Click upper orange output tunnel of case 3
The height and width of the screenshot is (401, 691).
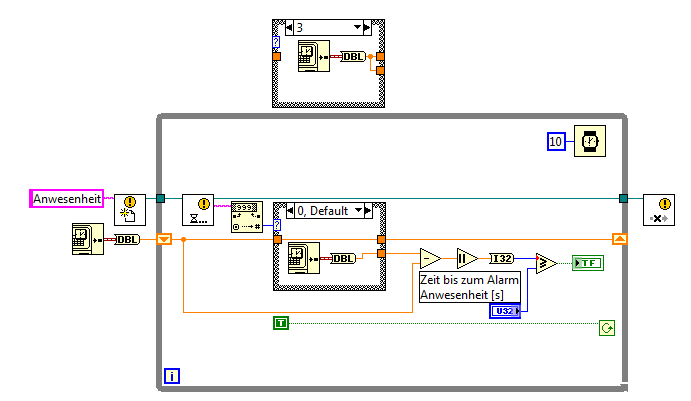pos(380,56)
